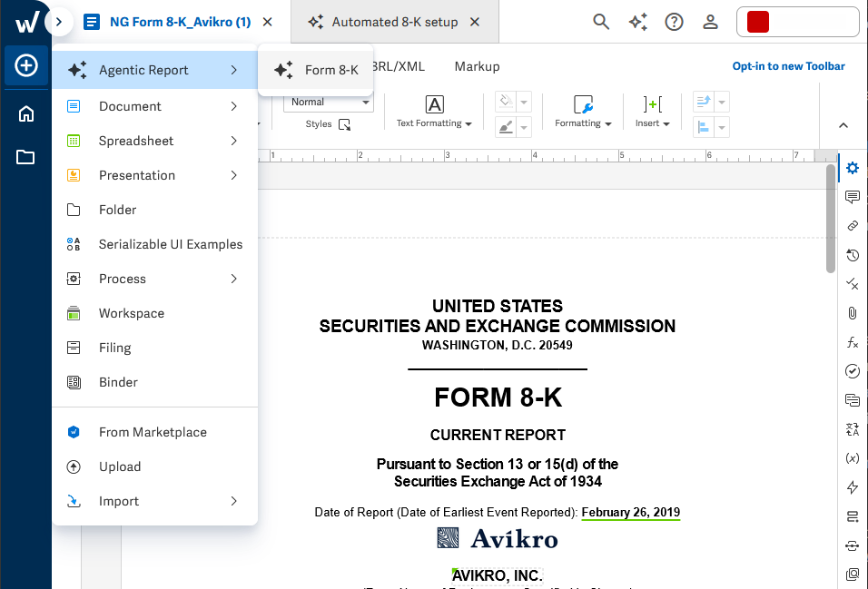Expand the Import submenu arrow
868x589 pixels.
[x=233, y=501]
